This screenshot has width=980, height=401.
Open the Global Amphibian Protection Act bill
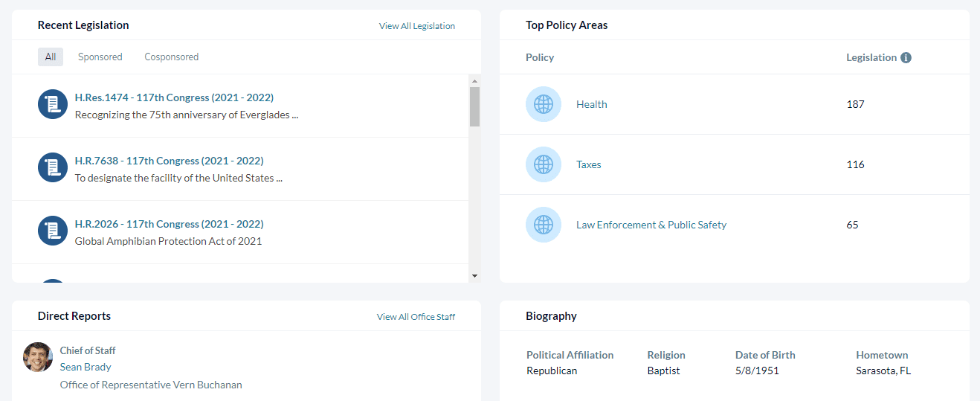(168, 241)
